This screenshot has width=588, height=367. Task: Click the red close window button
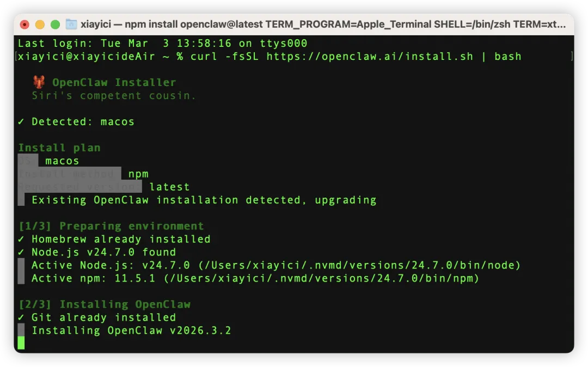click(x=24, y=25)
